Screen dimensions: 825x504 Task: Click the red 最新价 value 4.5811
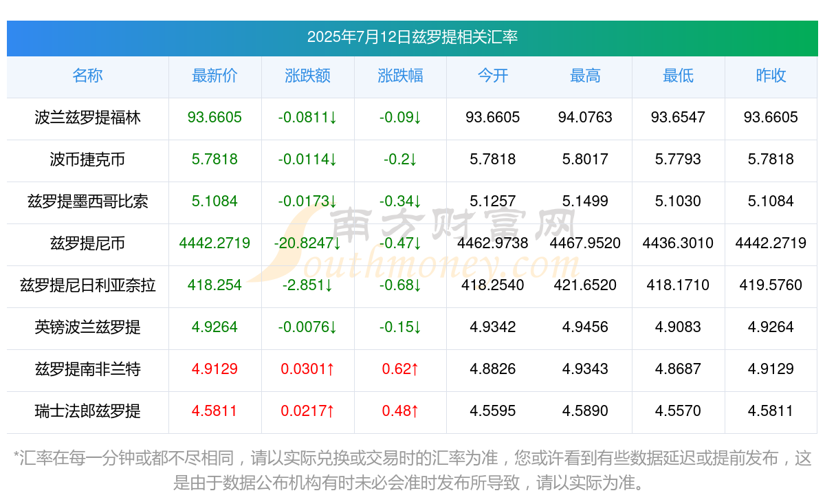(214, 411)
